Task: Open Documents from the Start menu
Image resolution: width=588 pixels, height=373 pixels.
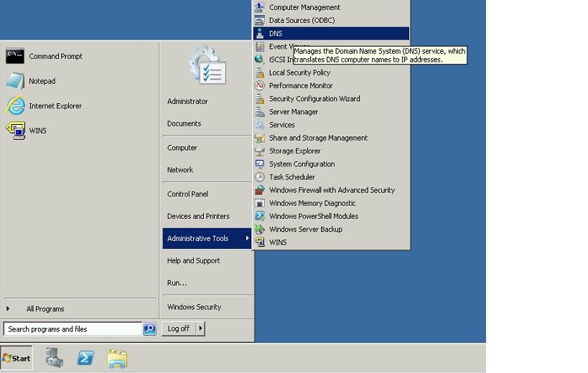Action: click(x=184, y=123)
